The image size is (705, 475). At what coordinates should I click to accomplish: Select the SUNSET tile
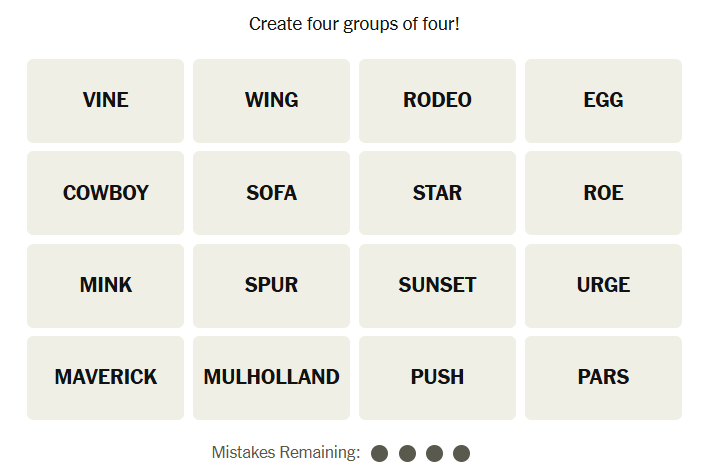(x=437, y=285)
